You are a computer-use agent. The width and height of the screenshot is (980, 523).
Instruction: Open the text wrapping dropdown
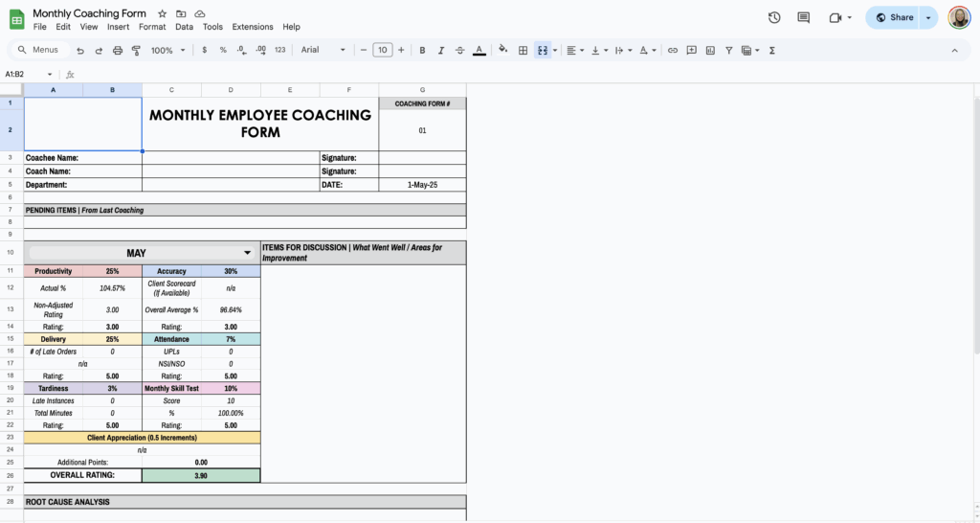click(623, 51)
